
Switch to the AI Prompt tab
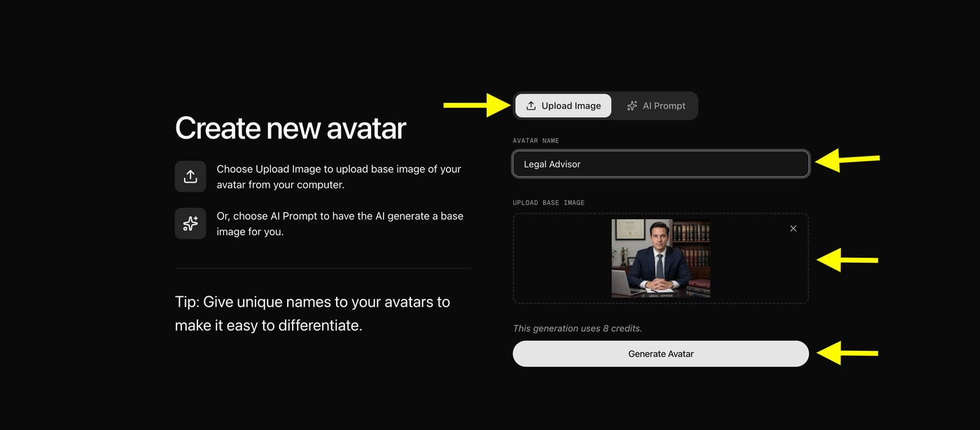[x=655, y=106]
